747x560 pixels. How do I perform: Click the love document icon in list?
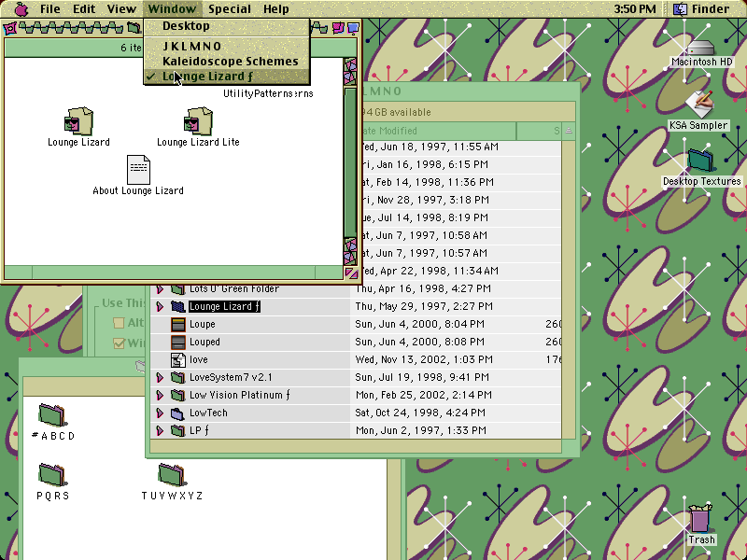pyautogui.click(x=177, y=359)
